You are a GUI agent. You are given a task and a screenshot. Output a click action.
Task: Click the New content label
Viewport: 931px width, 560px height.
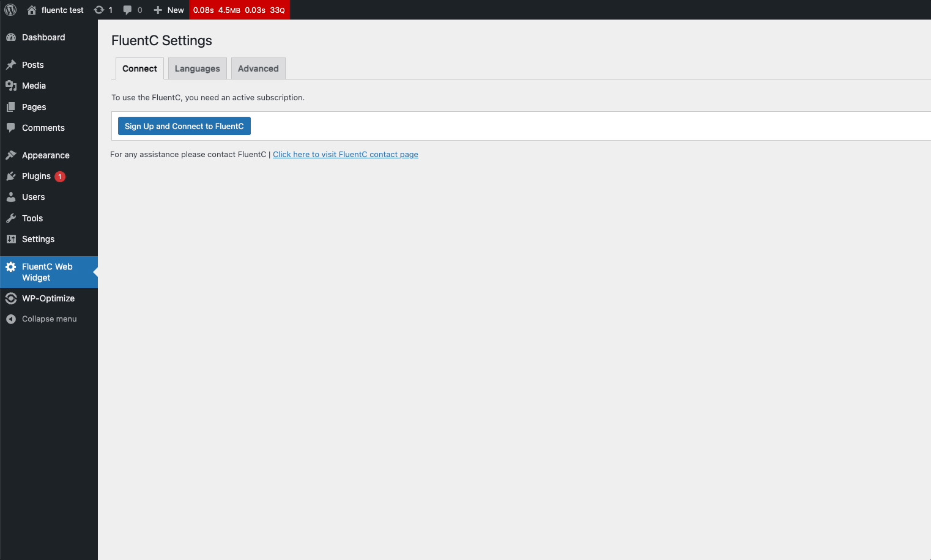tap(176, 10)
